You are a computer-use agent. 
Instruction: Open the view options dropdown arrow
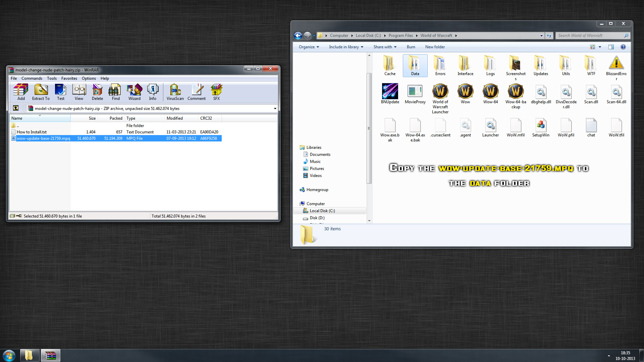tap(600, 47)
